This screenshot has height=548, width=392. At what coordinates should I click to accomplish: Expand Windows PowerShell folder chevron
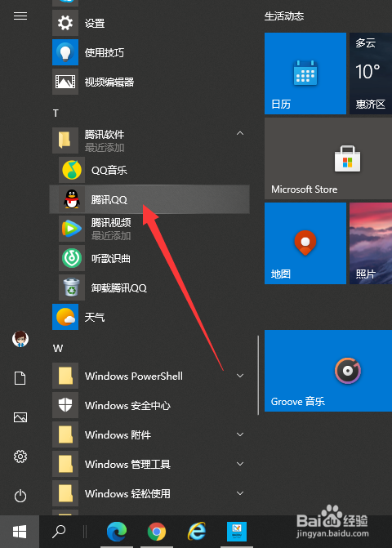click(240, 376)
